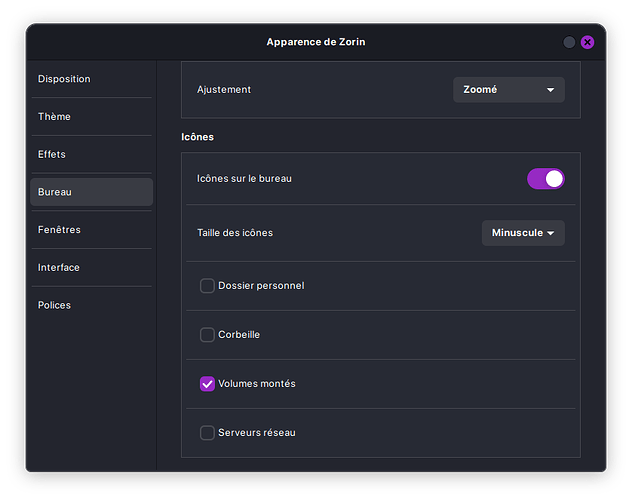Switch to the Polices section

[x=91, y=306]
